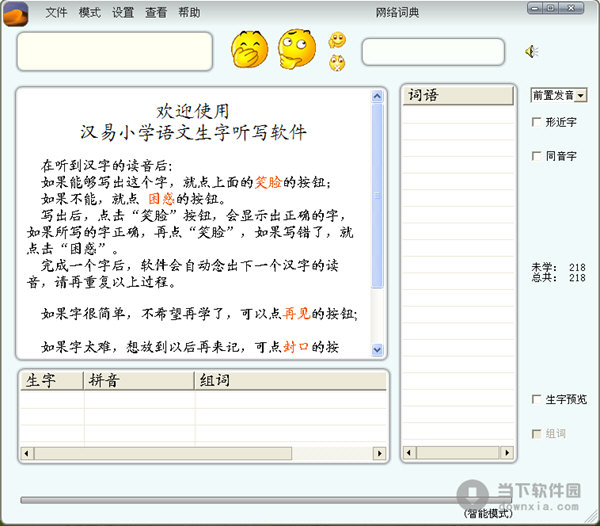This screenshot has height=526, width=600.
Task: Open the 设置 menu
Action: coord(123,13)
